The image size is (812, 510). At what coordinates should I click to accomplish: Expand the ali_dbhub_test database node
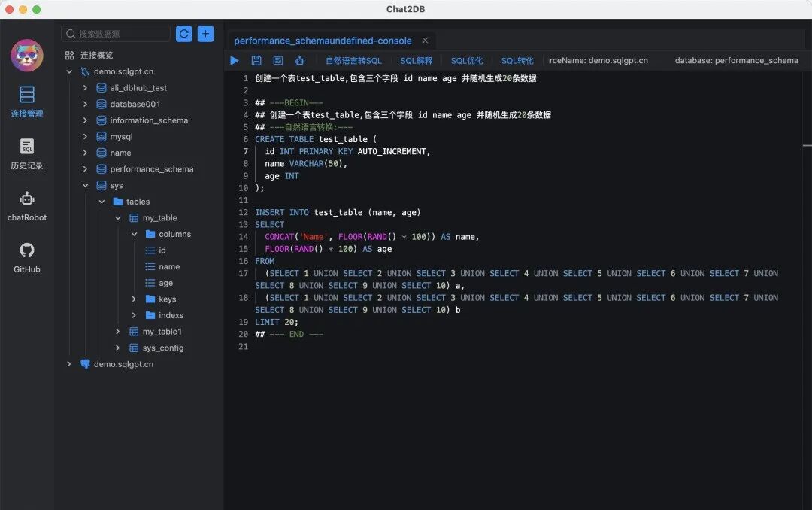[x=86, y=88]
